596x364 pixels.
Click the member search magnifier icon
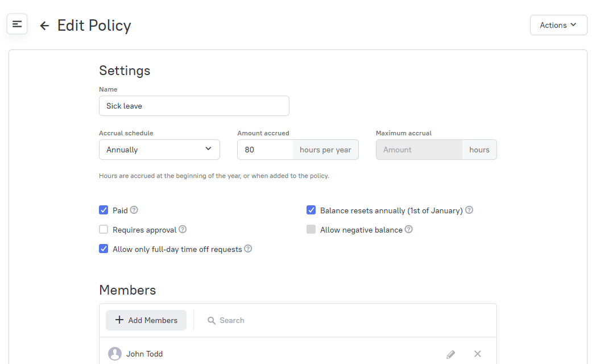pos(212,321)
